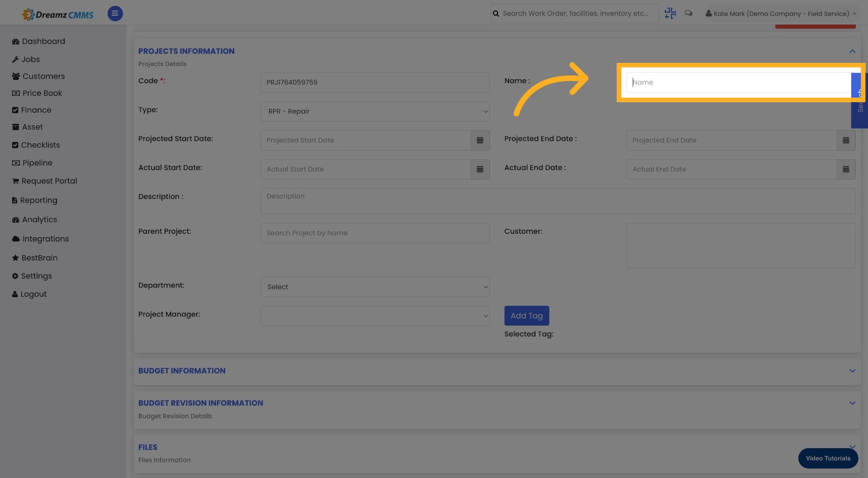Screen dimensions: 868x478
Task: Collapse the Projects Information section
Action: coord(852,52)
